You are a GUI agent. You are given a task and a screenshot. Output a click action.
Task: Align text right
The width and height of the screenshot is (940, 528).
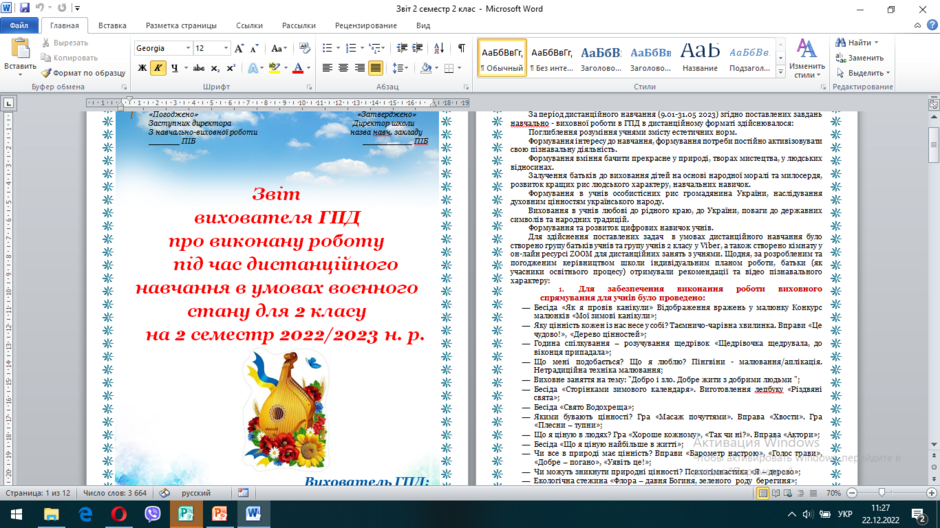[x=359, y=68]
